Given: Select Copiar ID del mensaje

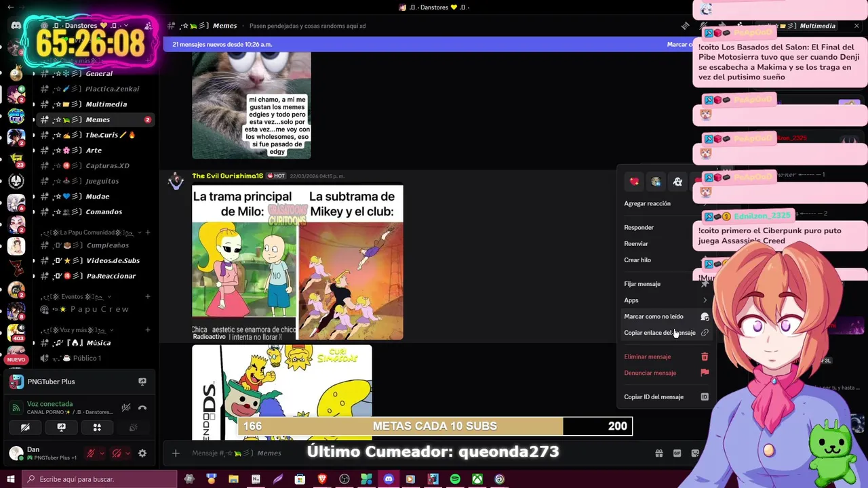Looking at the screenshot, I should (665, 397).
